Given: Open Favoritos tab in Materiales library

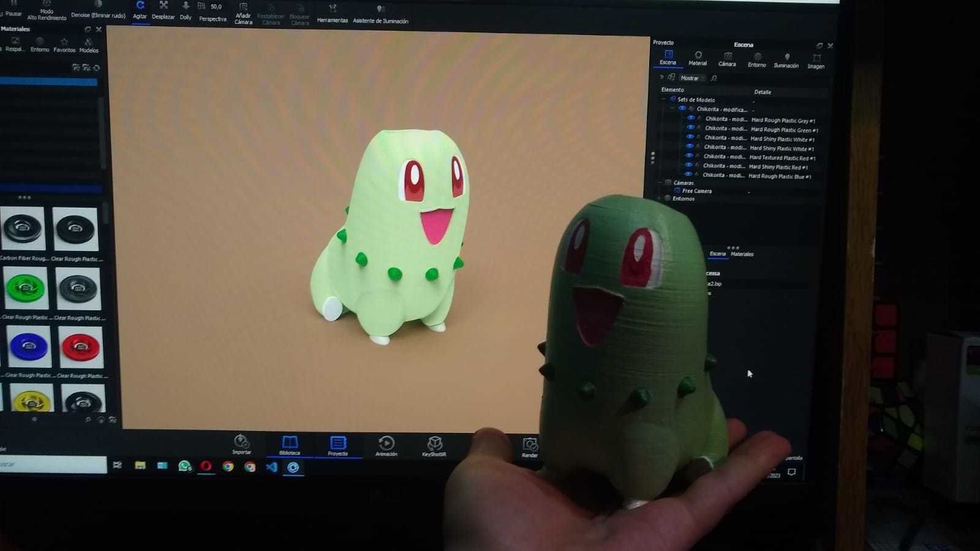Looking at the screenshot, I should [x=64, y=46].
